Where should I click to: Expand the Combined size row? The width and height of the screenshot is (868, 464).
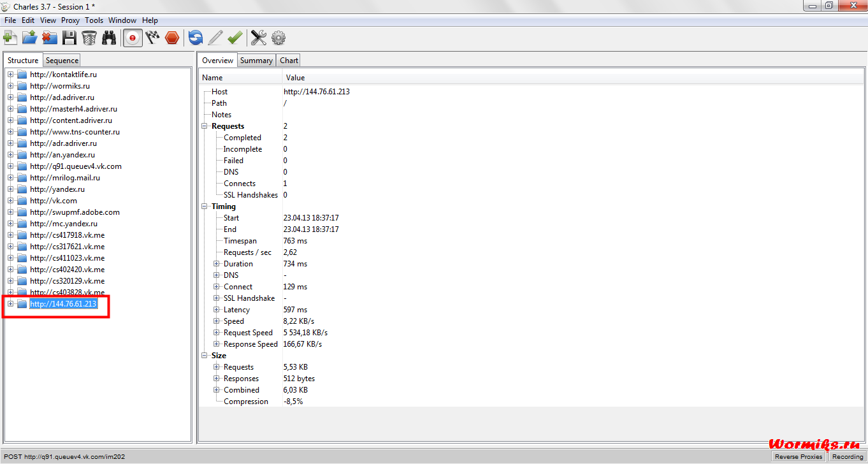[x=217, y=390]
